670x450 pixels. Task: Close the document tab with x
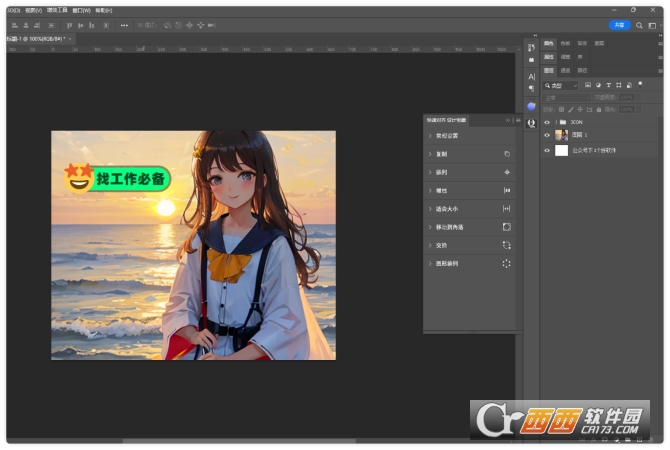70,39
